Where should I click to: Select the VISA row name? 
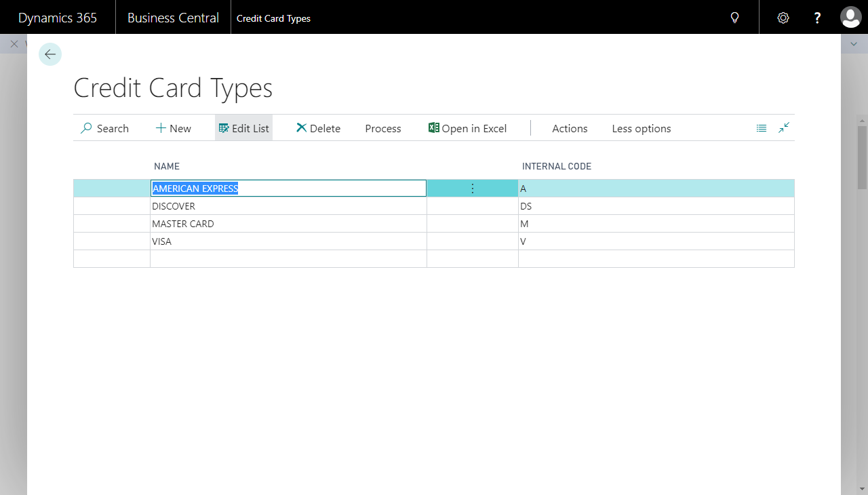click(288, 241)
